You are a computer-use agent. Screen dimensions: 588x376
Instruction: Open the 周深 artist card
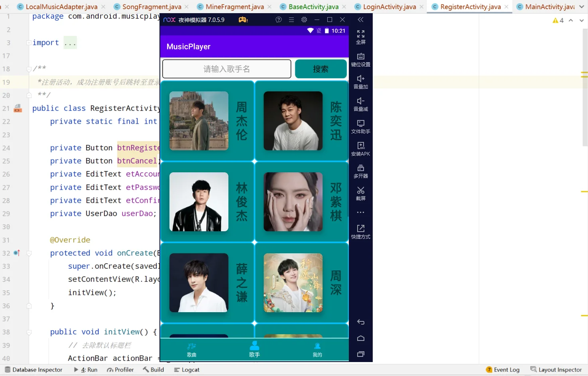(x=302, y=283)
